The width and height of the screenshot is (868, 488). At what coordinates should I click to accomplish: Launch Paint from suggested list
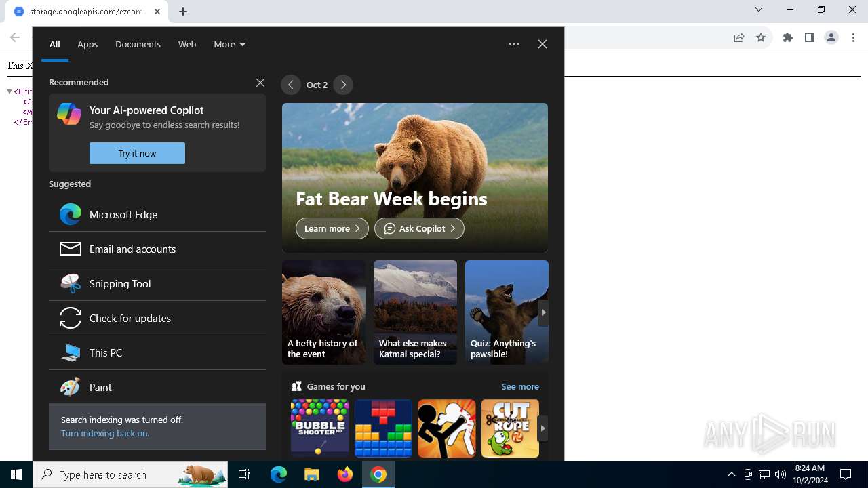point(157,387)
